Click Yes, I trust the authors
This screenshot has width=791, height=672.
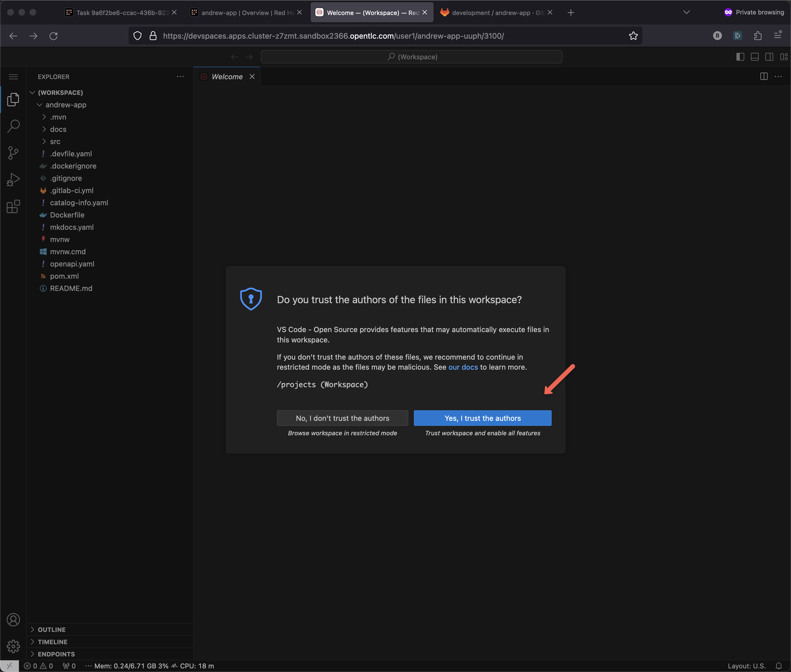point(482,418)
